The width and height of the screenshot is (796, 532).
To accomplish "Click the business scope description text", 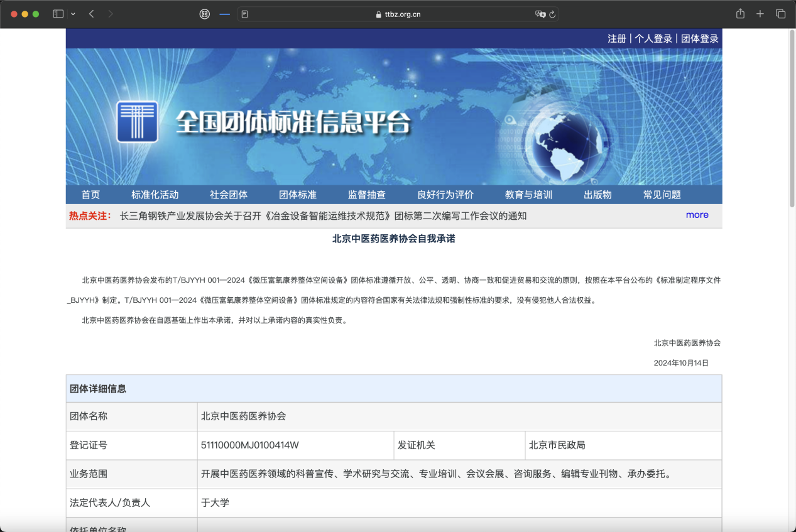I will point(437,474).
